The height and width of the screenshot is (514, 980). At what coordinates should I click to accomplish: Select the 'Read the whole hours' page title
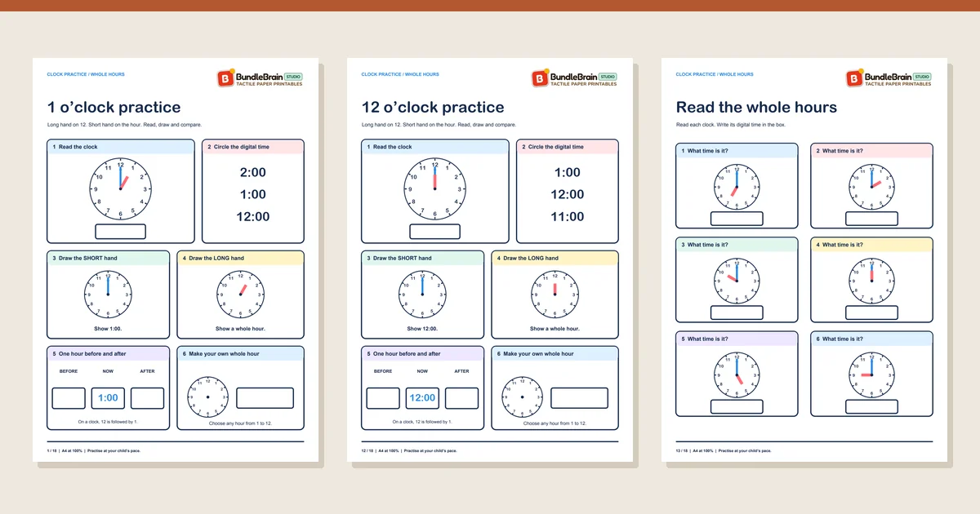tap(756, 107)
